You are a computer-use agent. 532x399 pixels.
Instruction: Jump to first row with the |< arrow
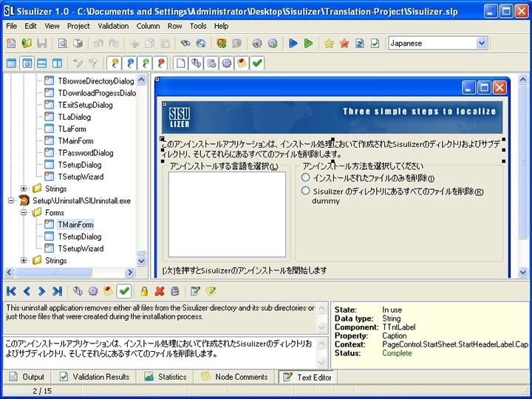pos(11,291)
